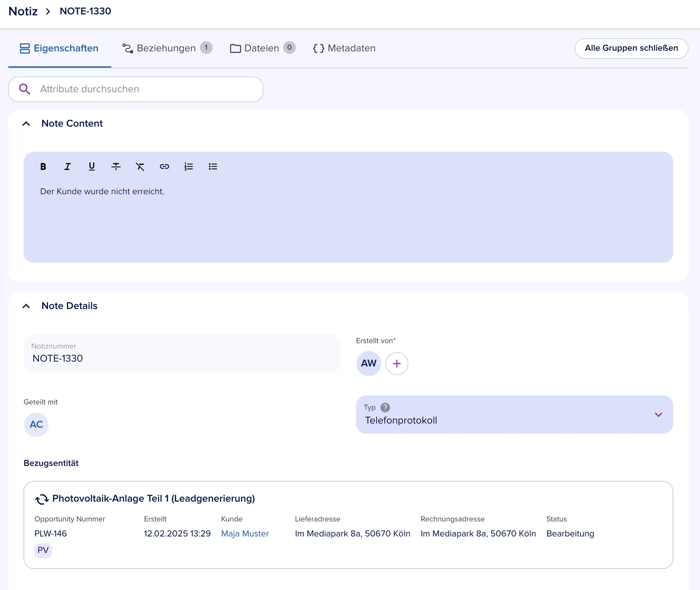Collapse the Note Content group

(26, 124)
